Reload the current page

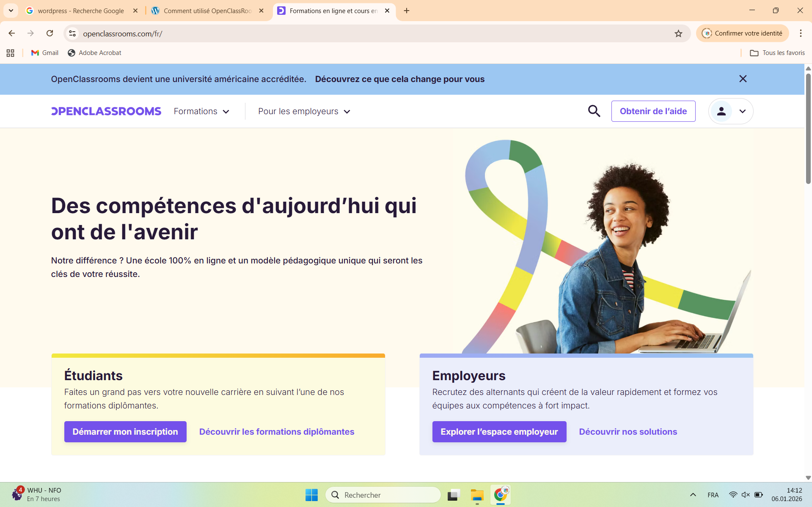(50, 33)
